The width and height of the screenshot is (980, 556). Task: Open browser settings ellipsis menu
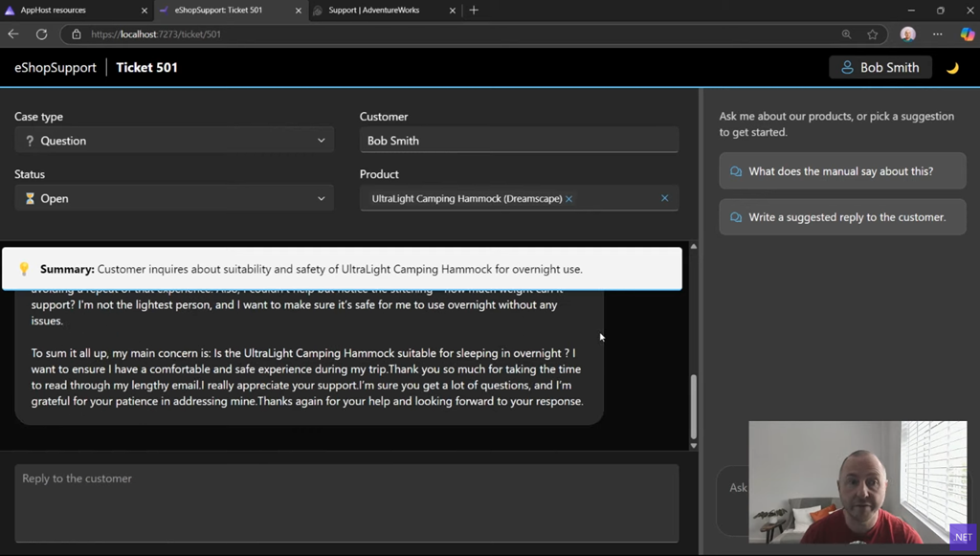coord(937,34)
